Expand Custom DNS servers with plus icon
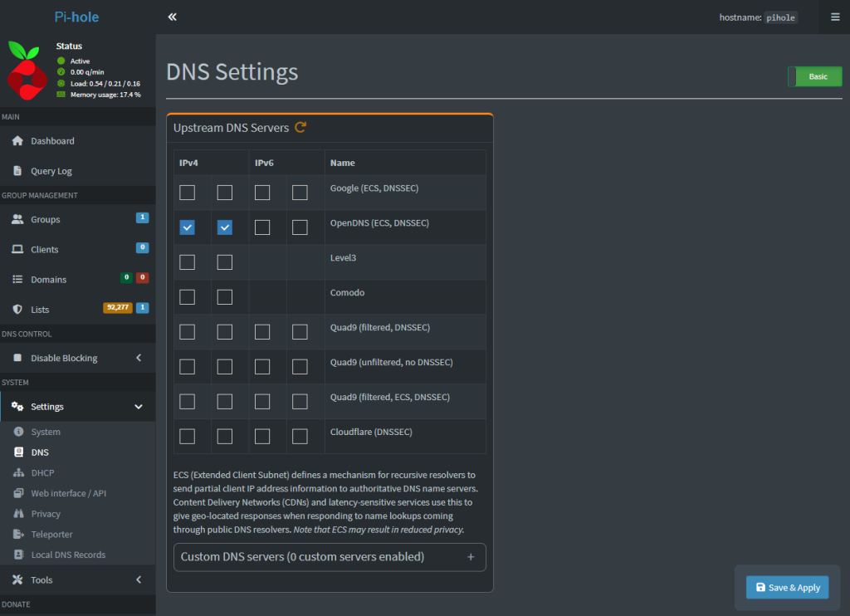The height and width of the screenshot is (616, 850). [471, 557]
